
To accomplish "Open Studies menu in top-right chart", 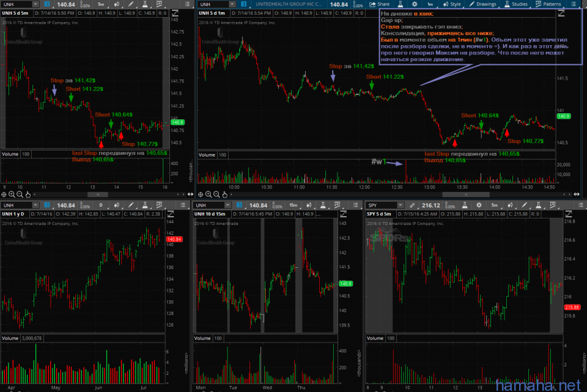I will [515, 4].
